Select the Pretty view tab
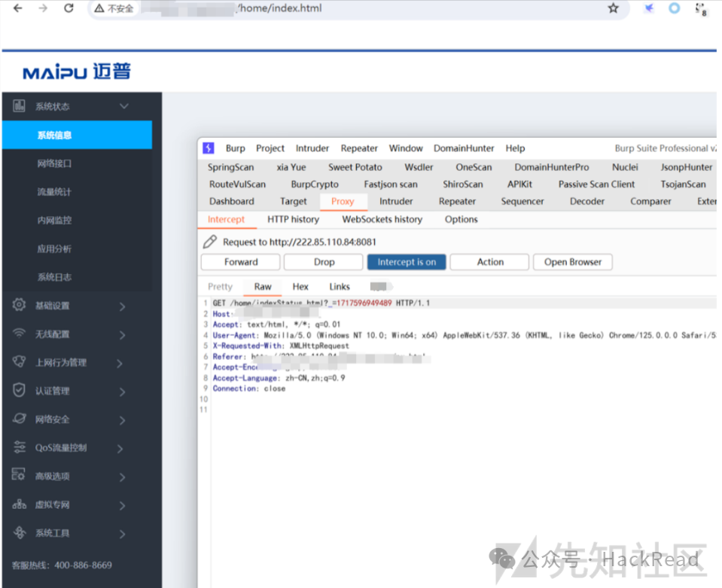This screenshot has height=588, width=722. 220,286
